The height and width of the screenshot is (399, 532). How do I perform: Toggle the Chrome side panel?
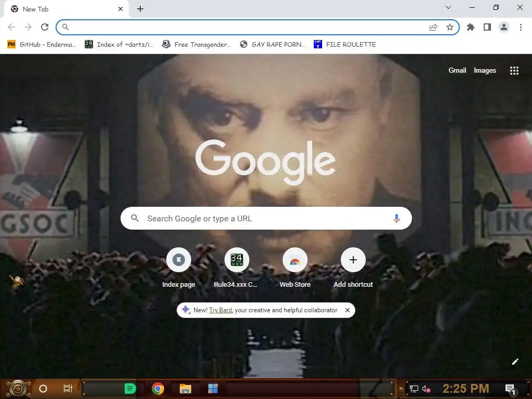coord(487,27)
